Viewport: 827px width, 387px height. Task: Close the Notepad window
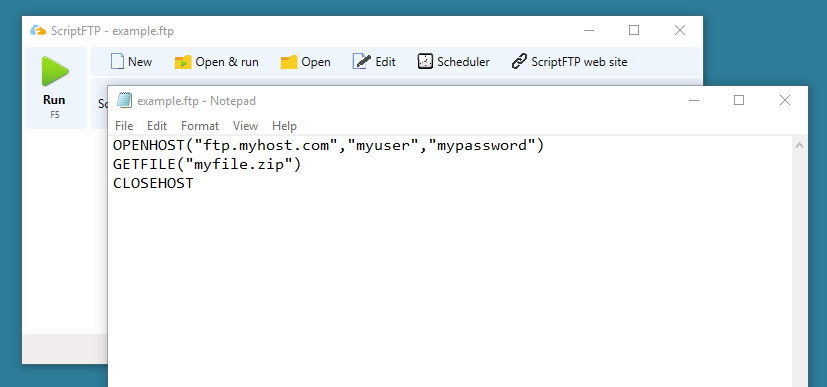coord(785,100)
